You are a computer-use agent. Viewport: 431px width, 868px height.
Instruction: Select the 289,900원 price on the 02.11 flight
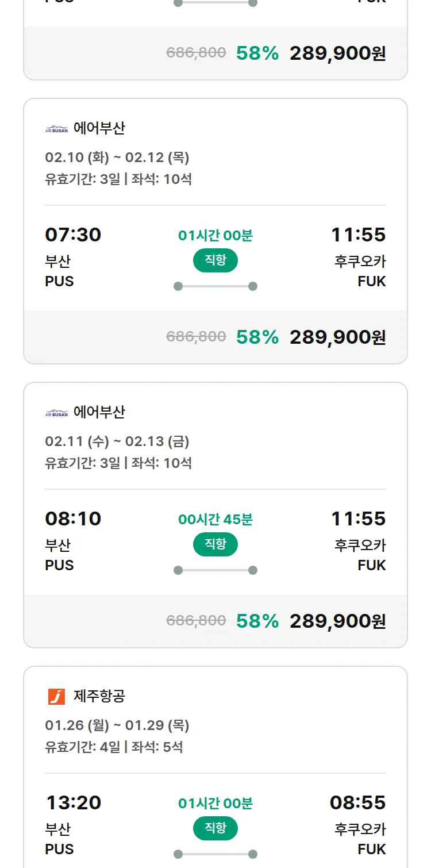pyautogui.click(x=337, y=621)
